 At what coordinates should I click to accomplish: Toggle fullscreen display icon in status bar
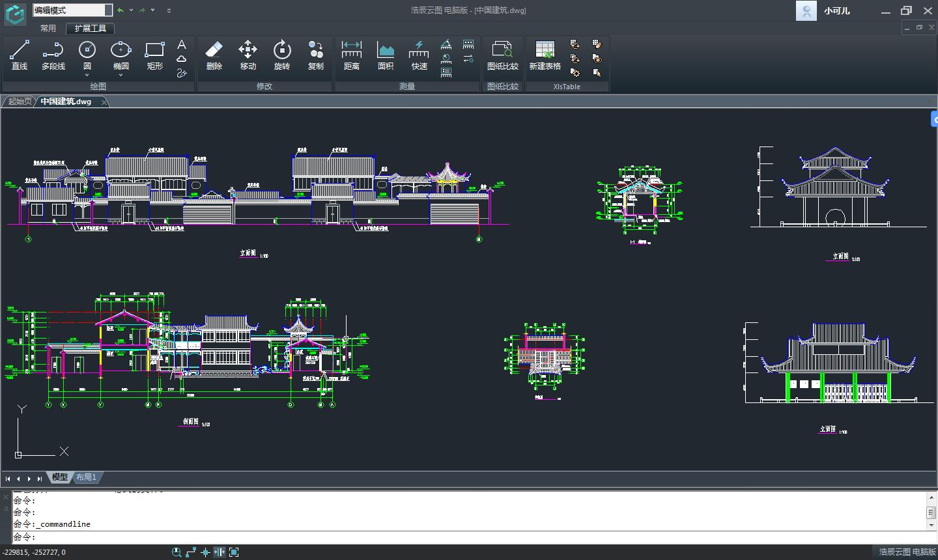[x=234, y=552]
